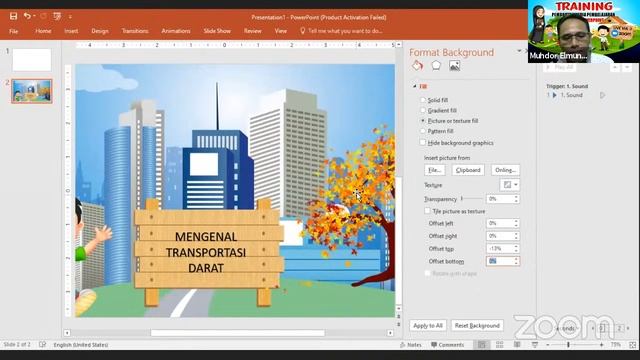Open the Effects pentagon tab in Format Background
Viewport: 640px width, 360px height.
[x=436, y=65]
